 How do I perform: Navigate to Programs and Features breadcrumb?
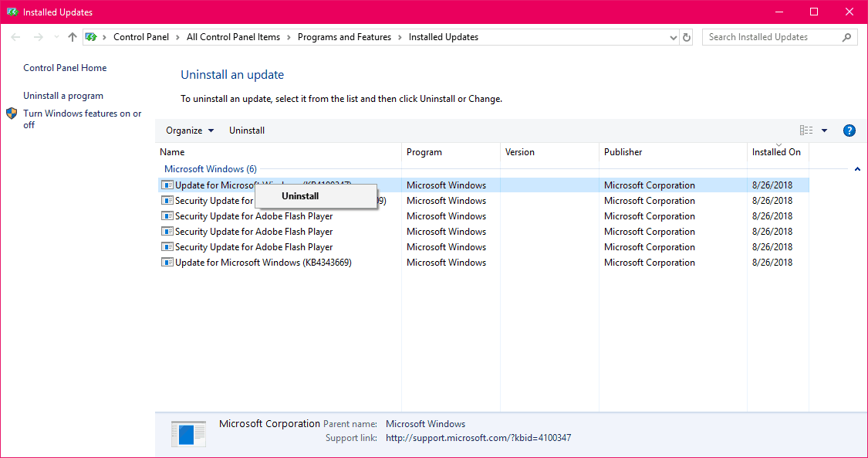(x=344, y=37)
